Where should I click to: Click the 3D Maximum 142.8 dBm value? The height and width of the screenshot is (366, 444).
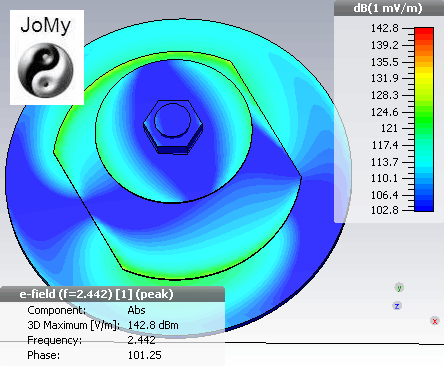click(153, 325)
